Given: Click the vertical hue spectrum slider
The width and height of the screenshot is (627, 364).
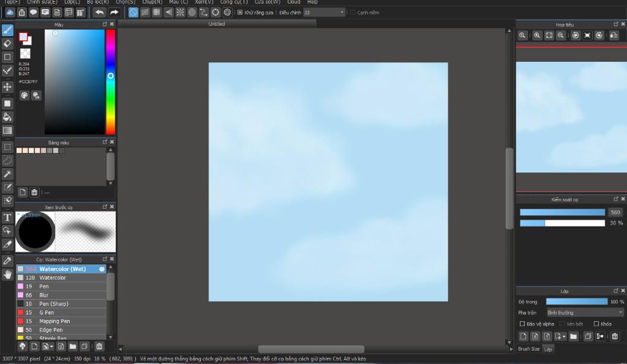Looking at the screenshot, I should 110,82.
